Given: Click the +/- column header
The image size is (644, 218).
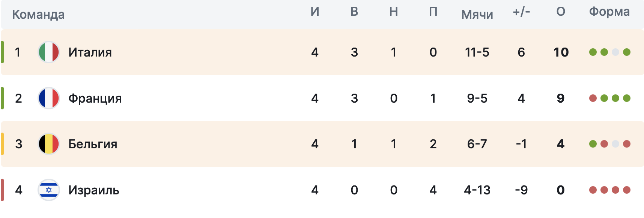Looking at the screenshot, I should (521, 12).
